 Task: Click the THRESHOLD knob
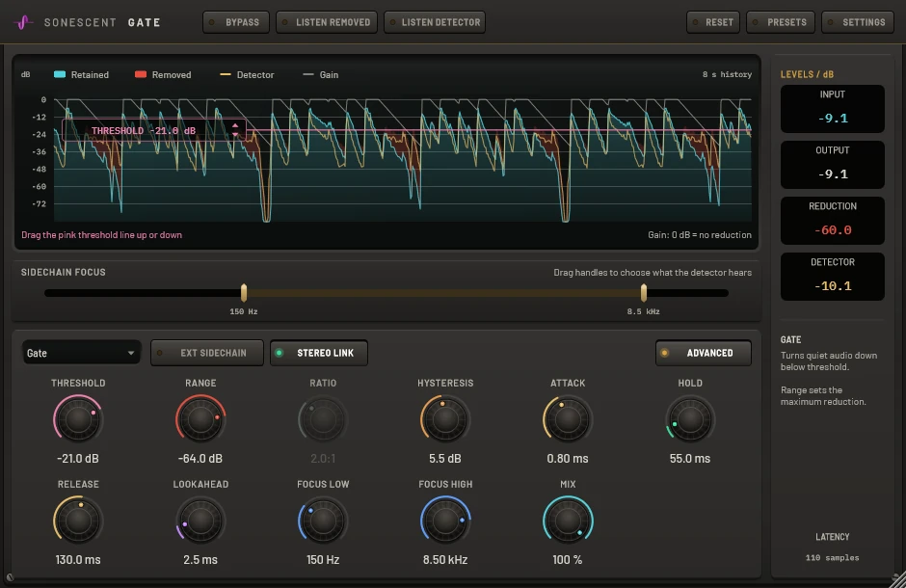[x=78, y=419]
